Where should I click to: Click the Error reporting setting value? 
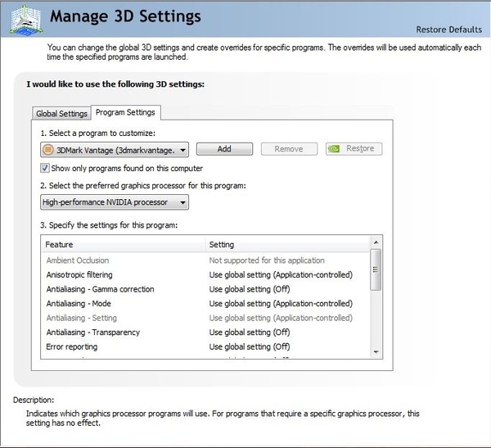(250, 347)
